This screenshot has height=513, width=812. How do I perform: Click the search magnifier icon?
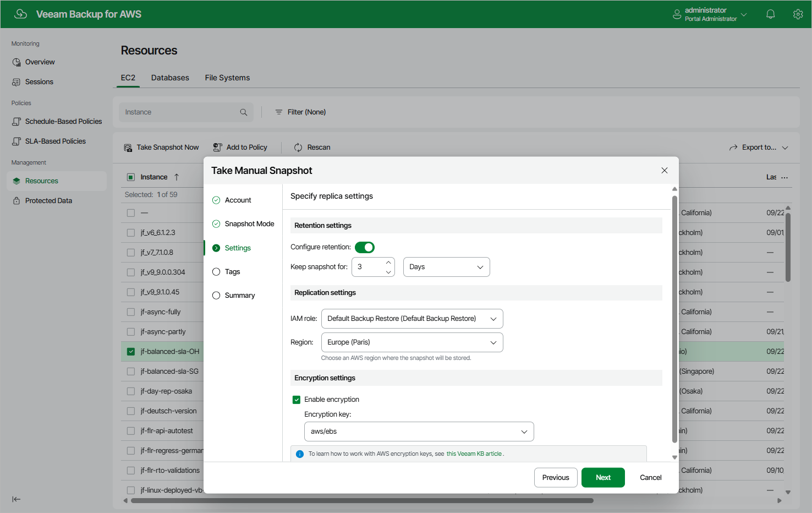(244, 112)
